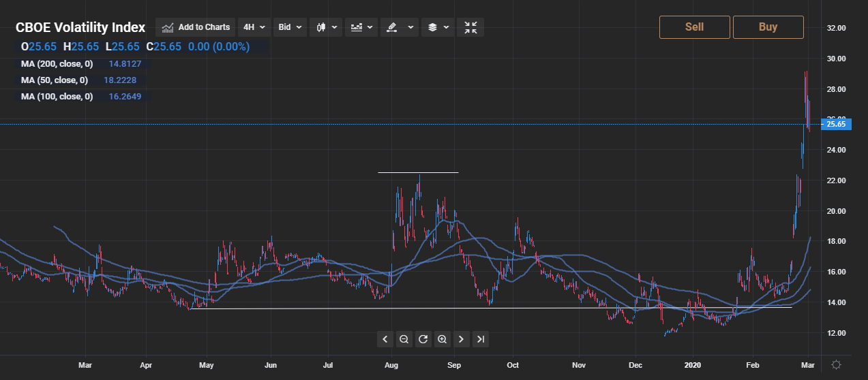Screen dimensions: 868x380
Task: Click the May label on time axis
Action: [x=208, y=365]
